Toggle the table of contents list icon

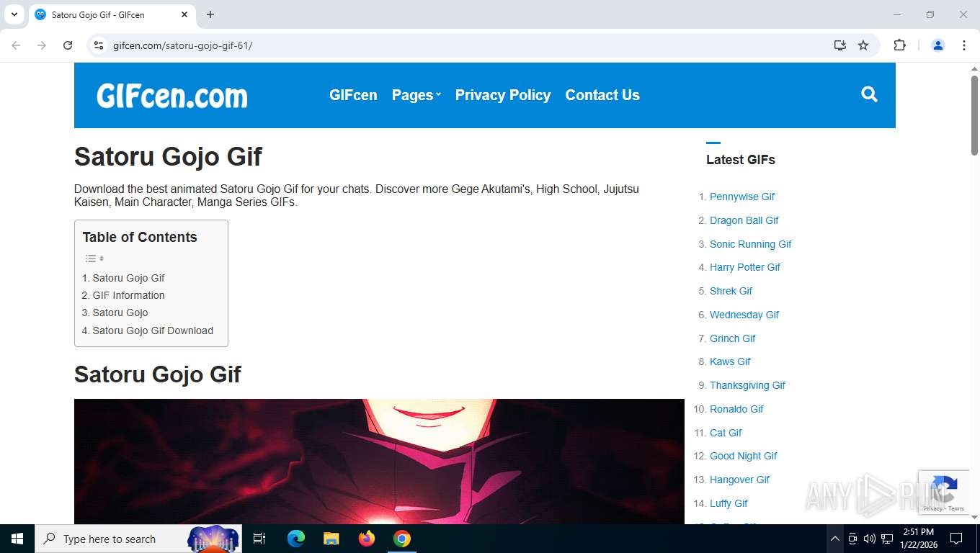(94, 258)
